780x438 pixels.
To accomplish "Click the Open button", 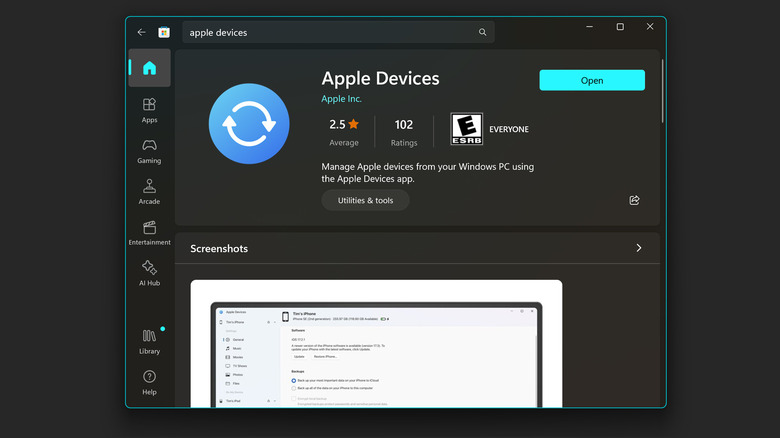I will pyautogui.click(x=592, y=80).
